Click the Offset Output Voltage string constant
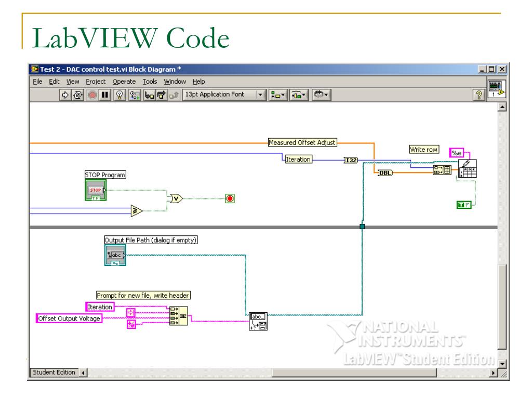The height and width of the screenshot is (399, 532). (69, 318)
